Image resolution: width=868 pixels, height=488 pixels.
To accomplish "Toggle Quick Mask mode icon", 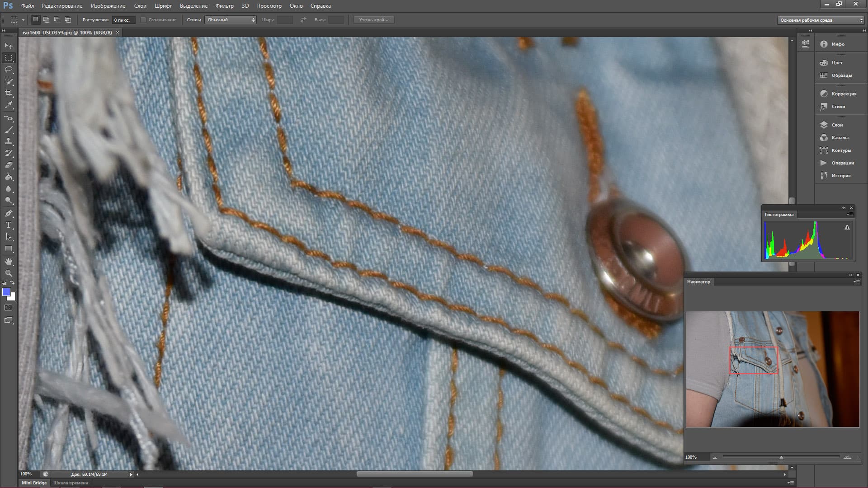I will 9,308.
